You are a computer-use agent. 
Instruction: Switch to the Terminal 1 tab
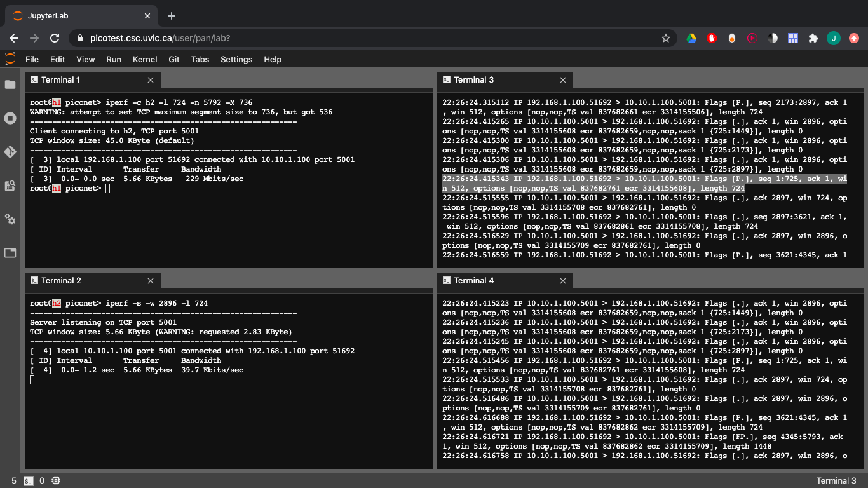click(x=60, y=80)
